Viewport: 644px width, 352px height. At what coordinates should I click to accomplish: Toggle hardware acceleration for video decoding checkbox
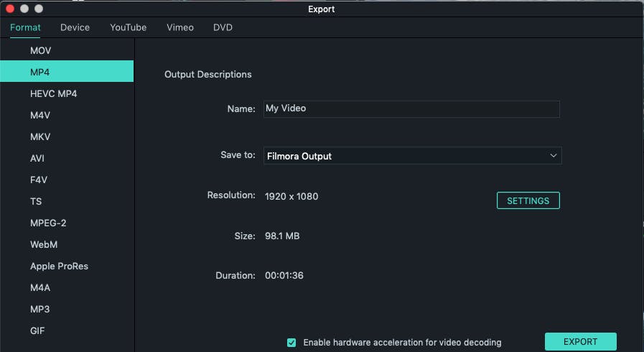tap(291, 343)
